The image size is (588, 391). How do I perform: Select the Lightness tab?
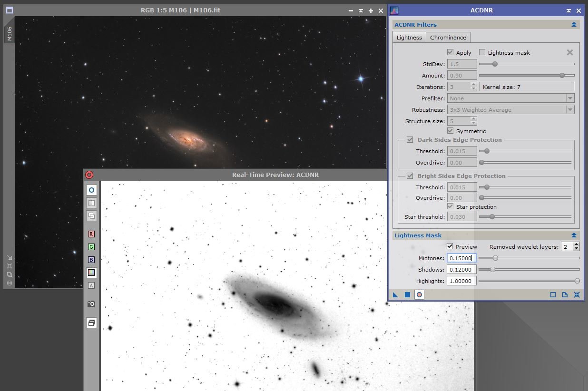pos(409,38)
